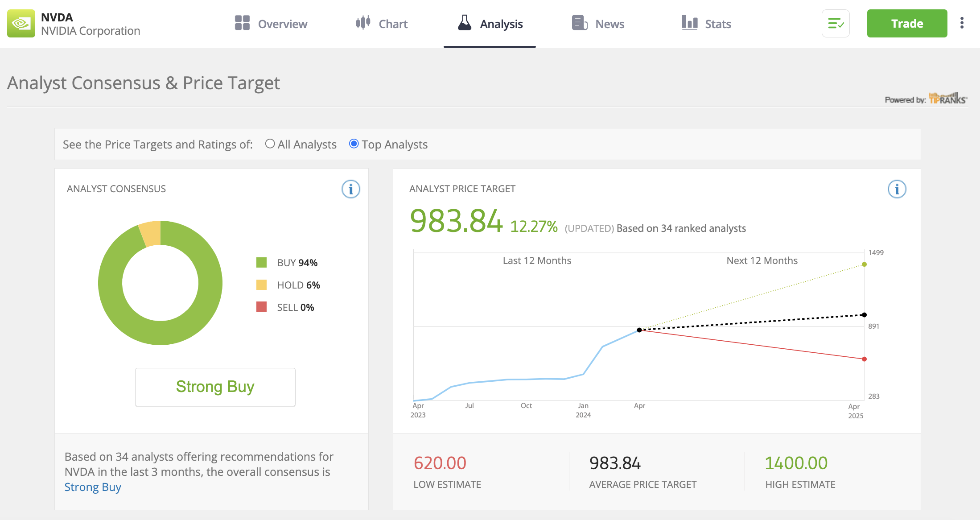Image resolution: width=980 pixels, height=520 pixels.
Task: Go to the News tab
Action: (598, 24)
